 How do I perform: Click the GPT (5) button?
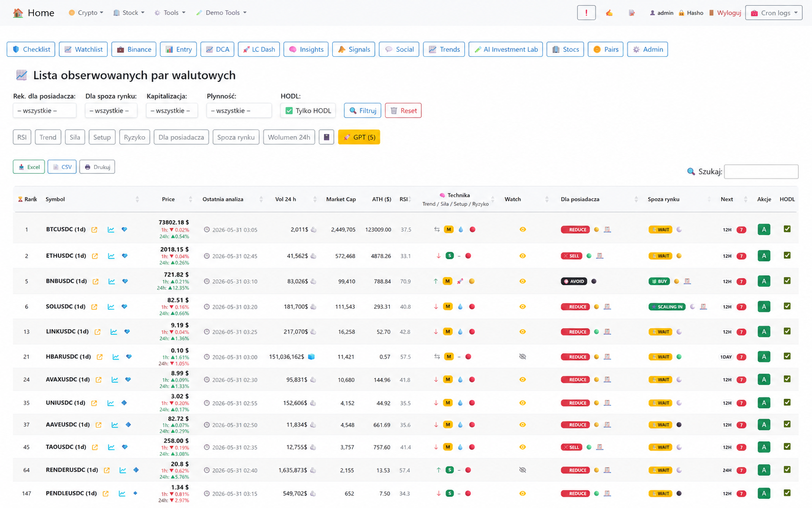pos(359,137)
